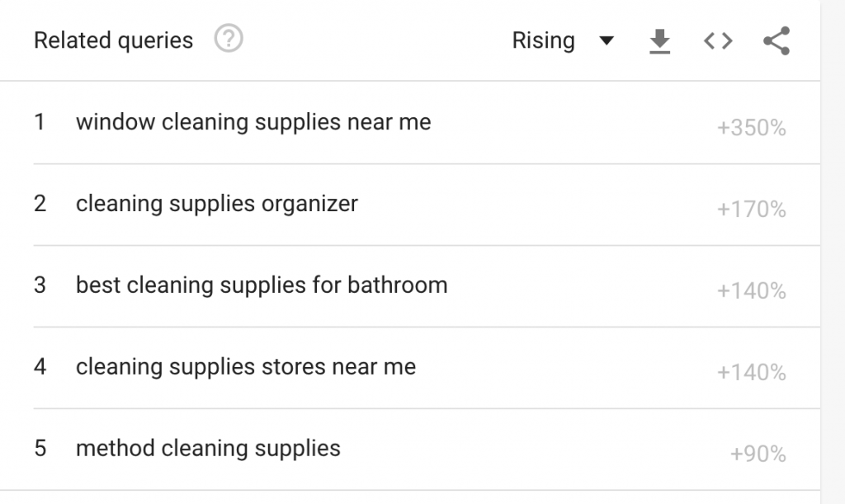
Task: Open the Rising dropdown arrow
Action: [x=607, y=40]
